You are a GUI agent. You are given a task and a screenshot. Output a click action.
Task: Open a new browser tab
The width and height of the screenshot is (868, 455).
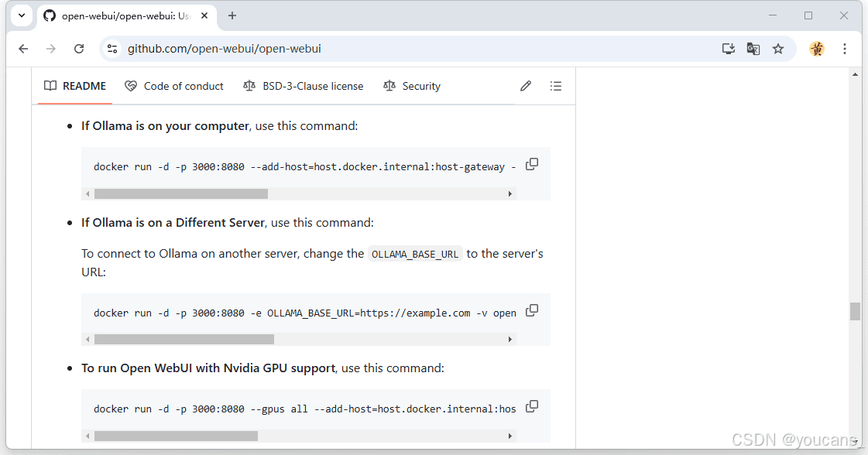click(232, 15)
